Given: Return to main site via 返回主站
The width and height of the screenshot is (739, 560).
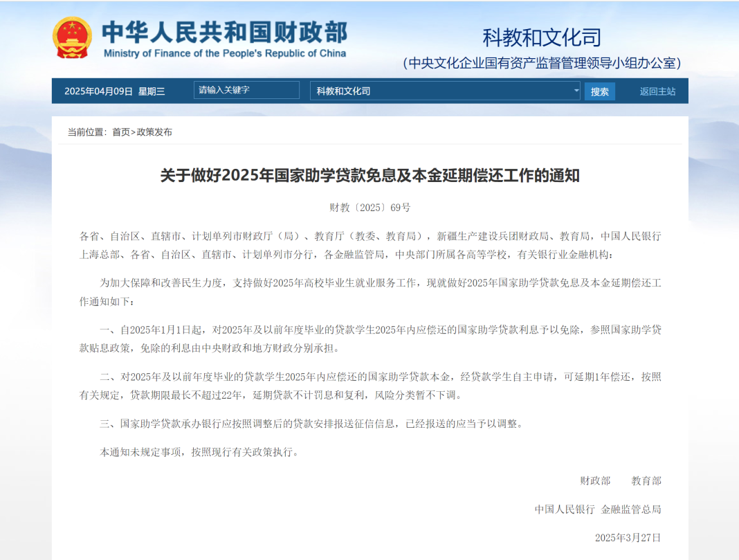Looking at the screenshot, I should click(x=657, y=91).
